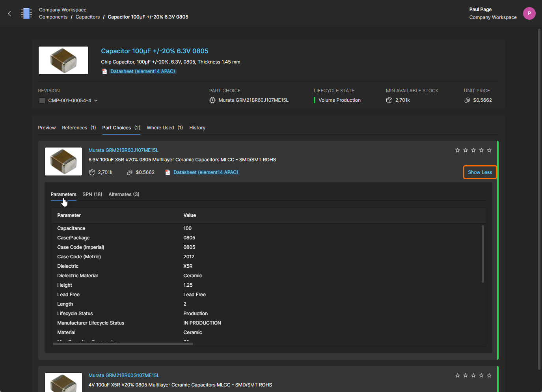
Task: Open the Where Used (1) tab
Action: point(165,128)
